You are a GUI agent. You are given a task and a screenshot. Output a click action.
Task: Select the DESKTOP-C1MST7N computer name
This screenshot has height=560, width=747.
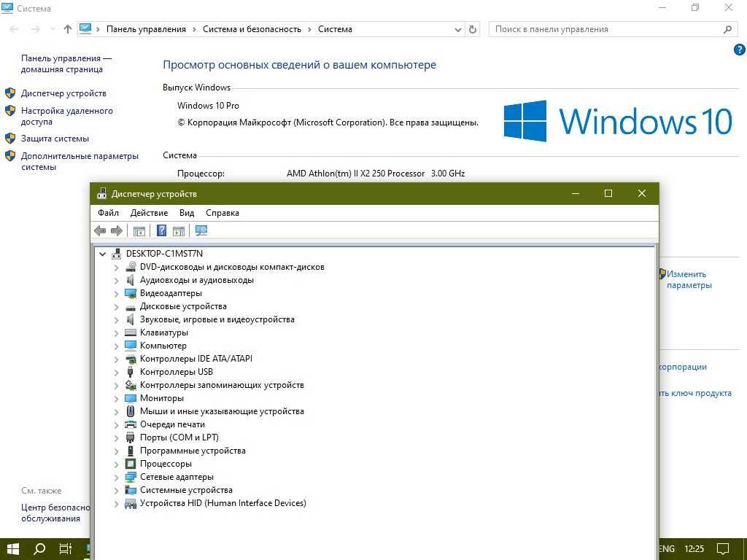point(164,254)
